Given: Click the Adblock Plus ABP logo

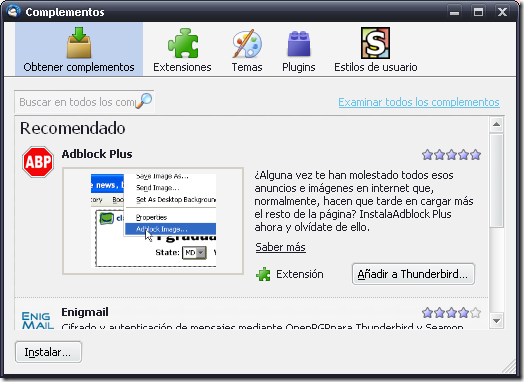Looking at the screenshot, I should (38, 162).
